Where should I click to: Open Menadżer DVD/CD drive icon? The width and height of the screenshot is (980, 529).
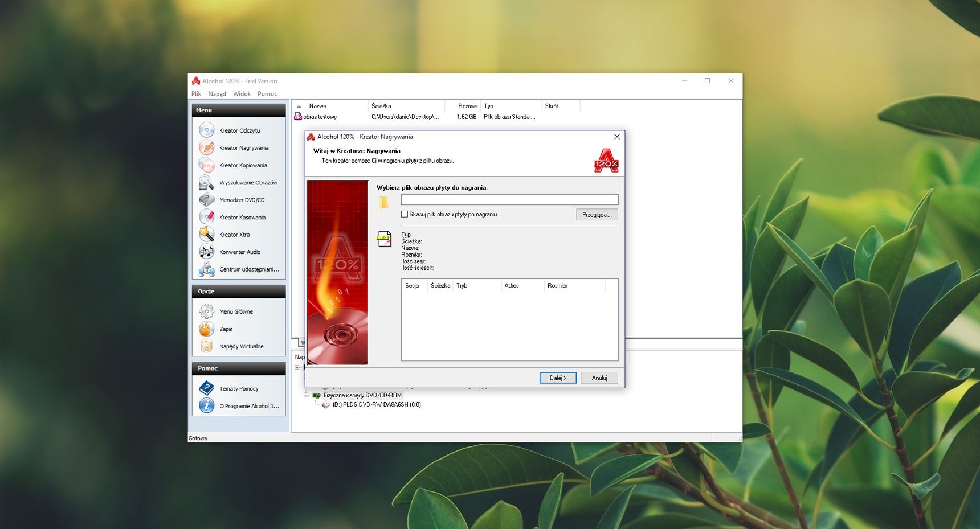(x=206, y=200)
